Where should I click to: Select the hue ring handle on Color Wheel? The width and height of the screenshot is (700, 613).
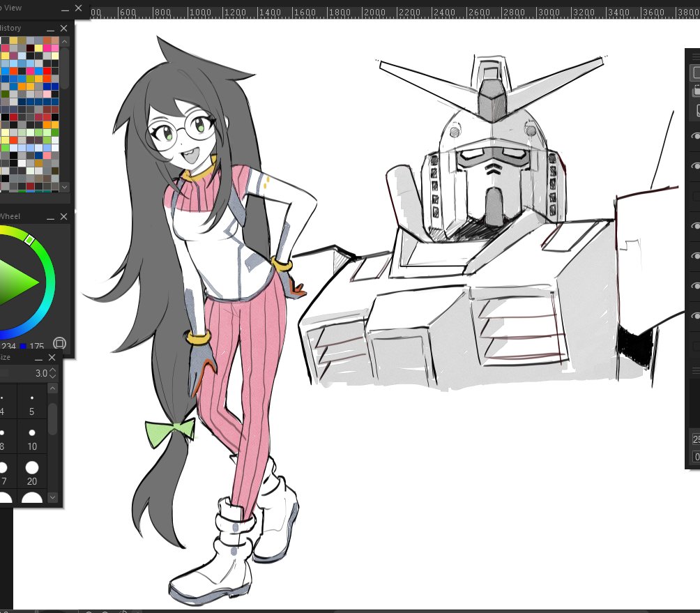point(29,240)
